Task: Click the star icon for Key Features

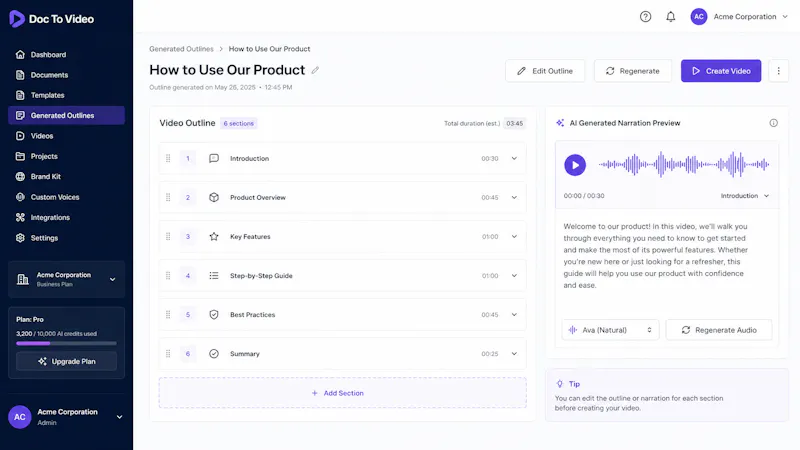Action: (x=214, y=237)
